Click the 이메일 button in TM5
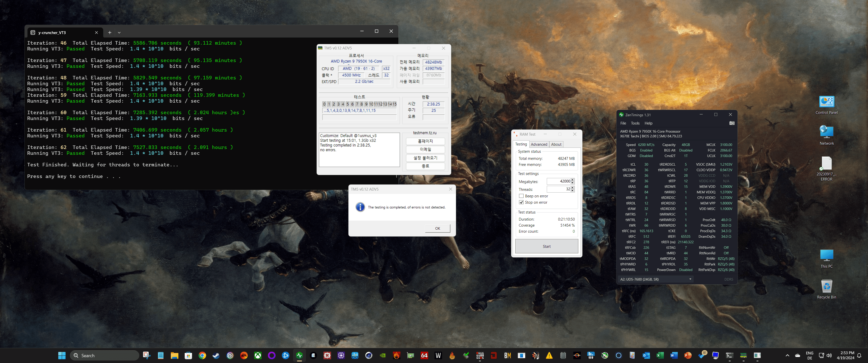868x363 pixels. (425, 149)
